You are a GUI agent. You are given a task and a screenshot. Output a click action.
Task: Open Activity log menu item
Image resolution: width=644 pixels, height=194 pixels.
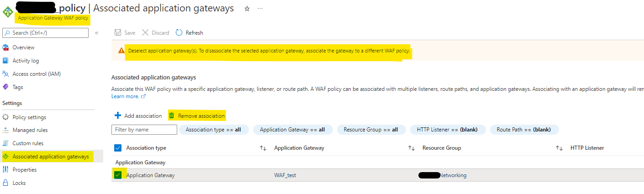point(26,61)
